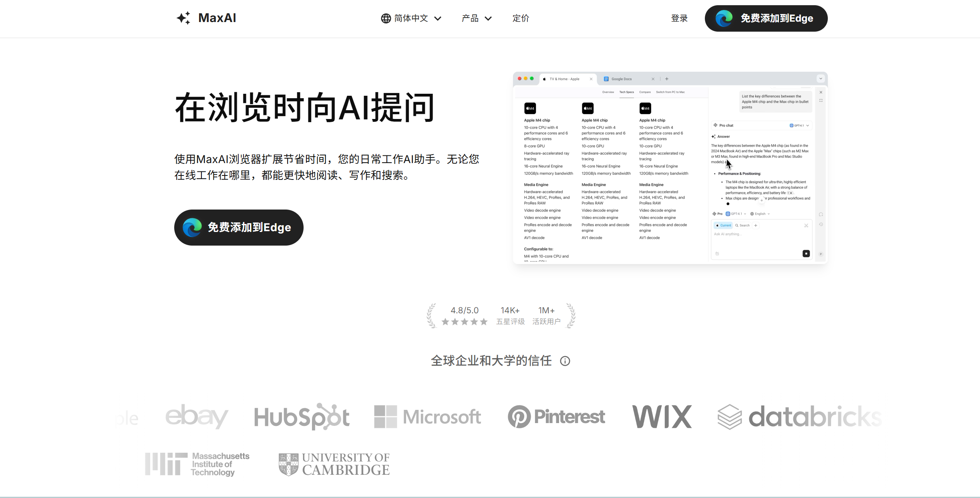Click the 免费添加到Edge button below the headline
The image size is (980, 498).
239,228
